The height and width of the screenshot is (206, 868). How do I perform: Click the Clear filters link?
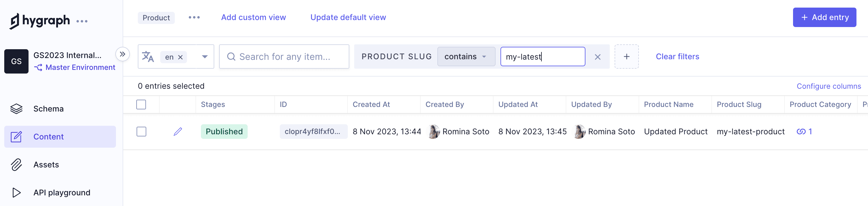click(677, 57)
